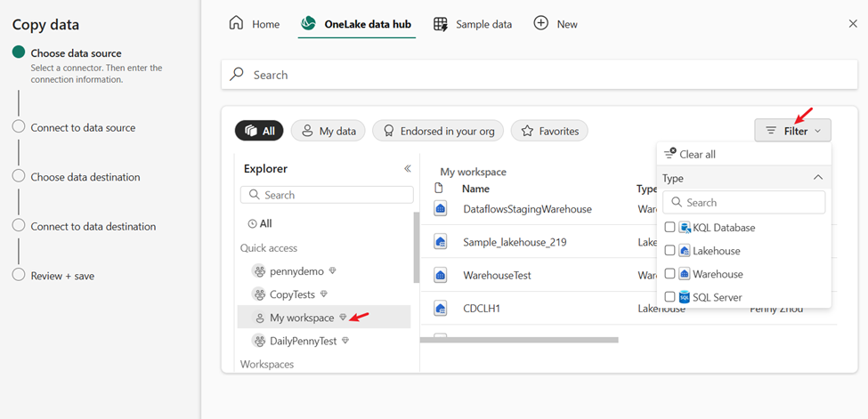Viewport: 868px width, 419px height.
Task: Click the Explorer Search box
Action: pyautogui.click(x=327, y=195)
